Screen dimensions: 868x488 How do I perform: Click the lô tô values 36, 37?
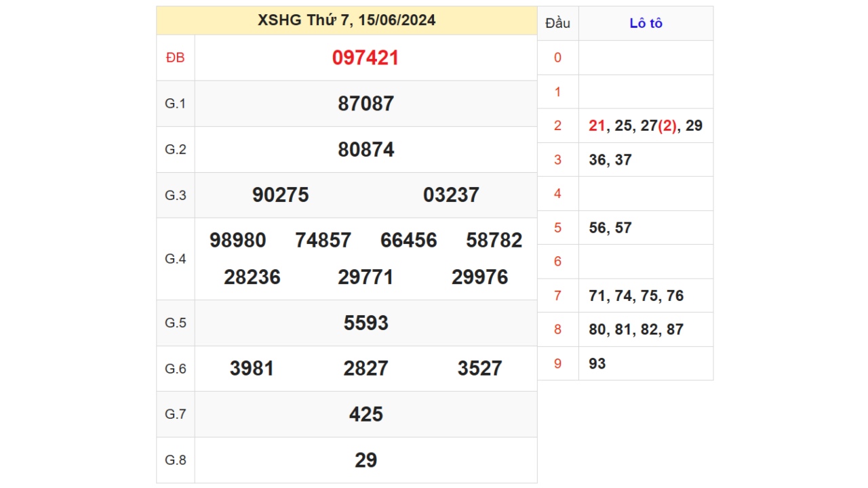click(x=610, y=160)
